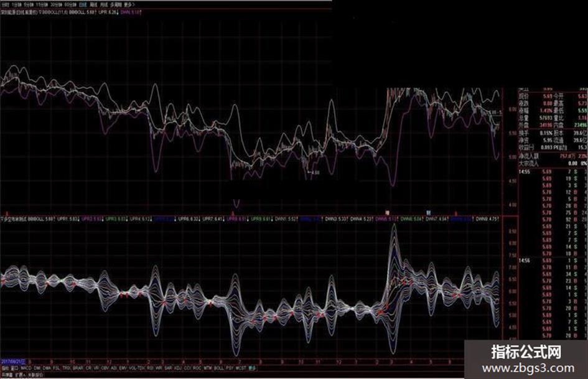Expand the 更多 periods menu at top
Image resolution: width=588 pixels, height=379 pixels.
point(129,4)
